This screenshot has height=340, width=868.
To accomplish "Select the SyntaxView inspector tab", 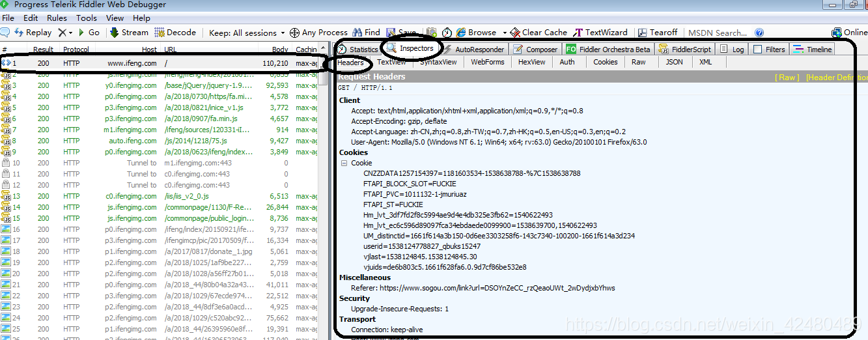I will click(438, 63).
